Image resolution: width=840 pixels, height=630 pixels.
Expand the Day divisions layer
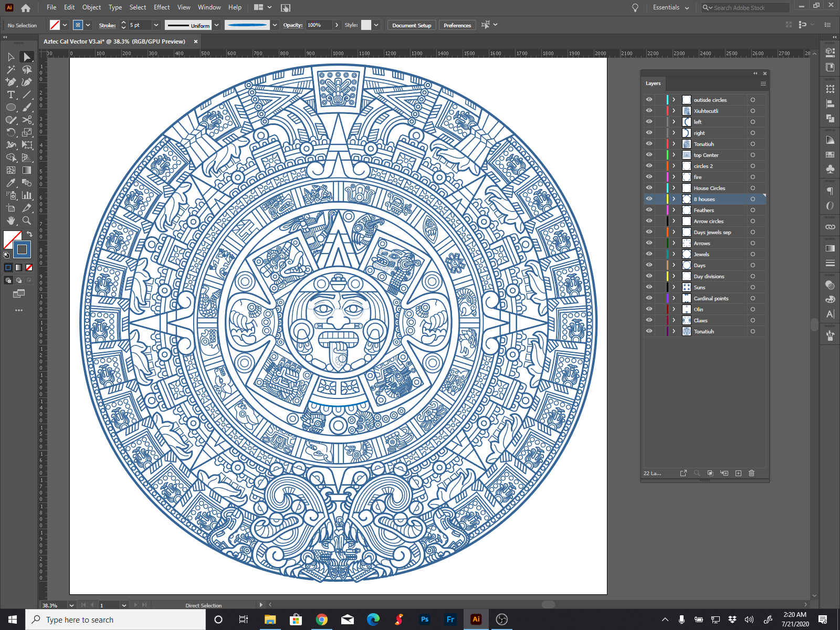point(674,276)
